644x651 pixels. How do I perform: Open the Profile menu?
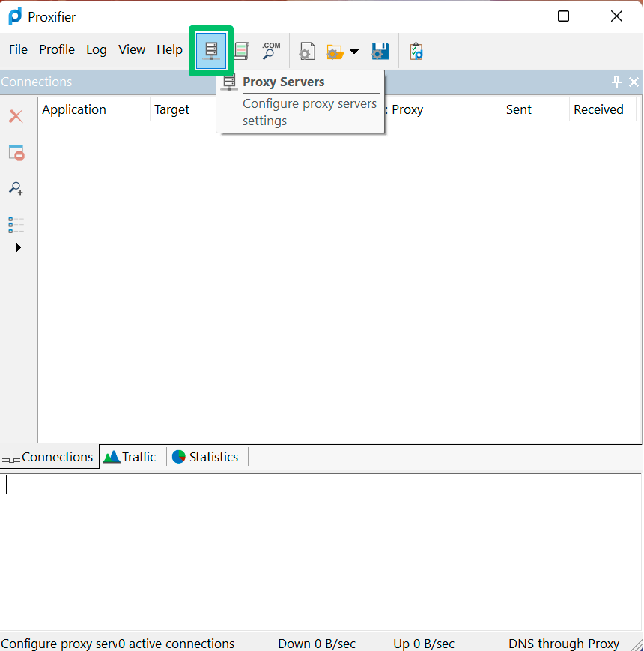pyautogui.click(x=57, y=50)
